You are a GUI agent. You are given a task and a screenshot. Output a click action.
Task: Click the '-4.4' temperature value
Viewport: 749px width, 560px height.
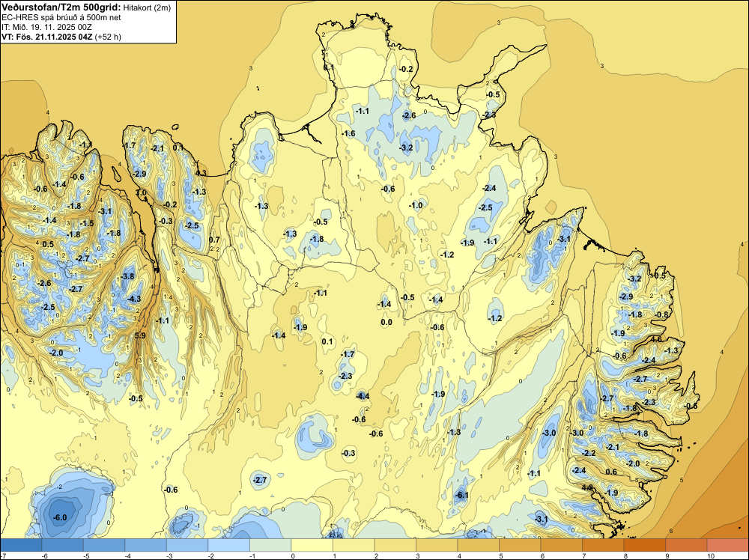tap(363, 396)
